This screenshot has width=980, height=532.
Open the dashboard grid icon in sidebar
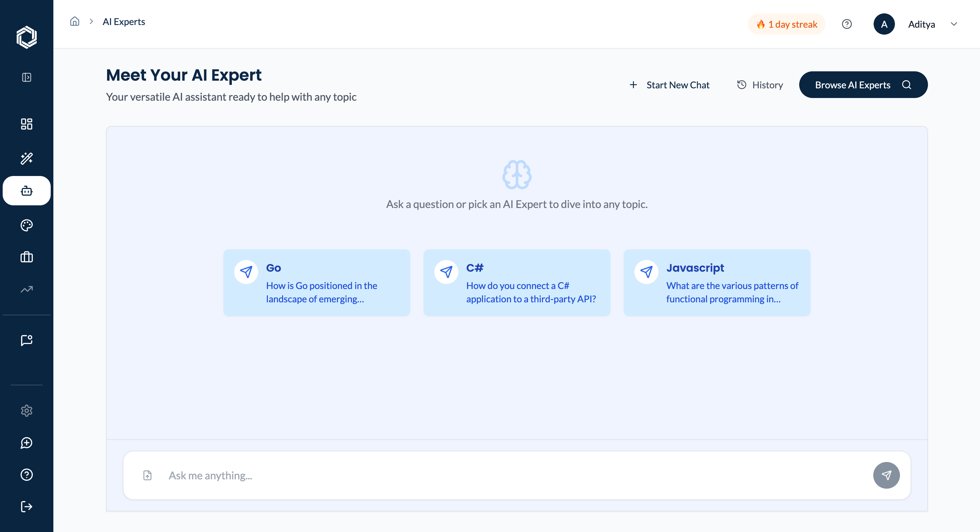pyautogui.click(x=27, y=124)
